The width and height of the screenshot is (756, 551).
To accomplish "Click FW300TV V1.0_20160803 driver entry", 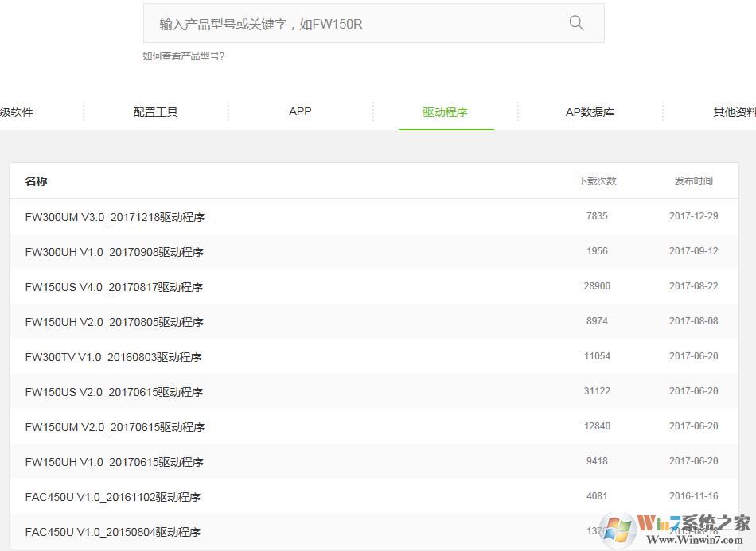I will (x=113, y=357).
